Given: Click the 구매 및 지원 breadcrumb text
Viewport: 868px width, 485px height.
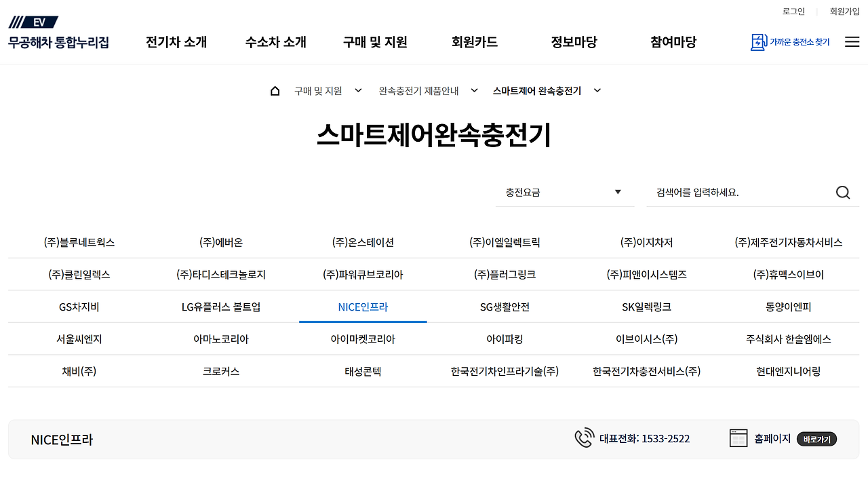Looking at the screenshot, I should click(x=318, y=91).
